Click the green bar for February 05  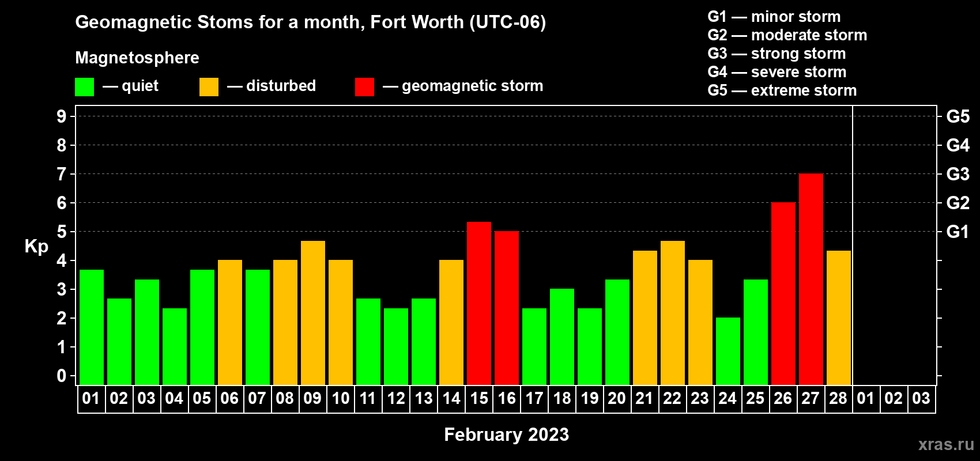pyautogui.click(x=202, y=327)
